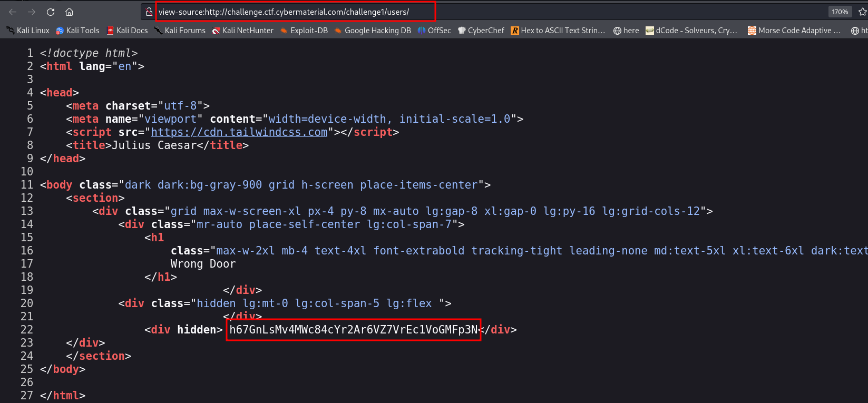This screenshot has width=868, height=403.
Task: Open Hex to ASCII Text String bookmark
Action: [x=558, y=31]
